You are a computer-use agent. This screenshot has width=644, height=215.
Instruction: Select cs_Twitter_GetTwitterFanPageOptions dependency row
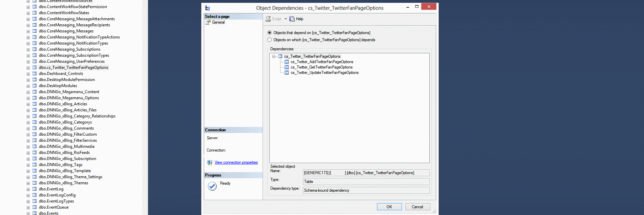[322, 67]
